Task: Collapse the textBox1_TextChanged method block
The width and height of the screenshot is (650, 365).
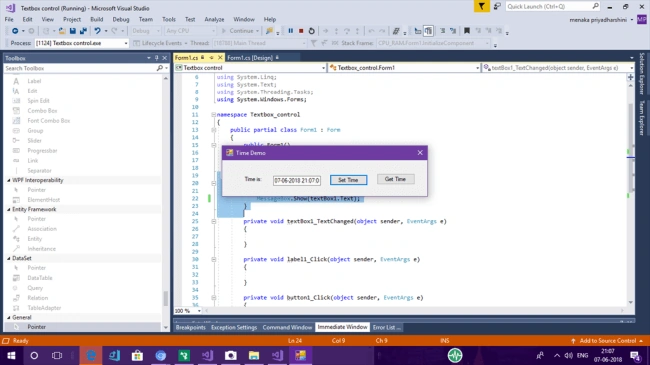Action: tap(213, 221)
